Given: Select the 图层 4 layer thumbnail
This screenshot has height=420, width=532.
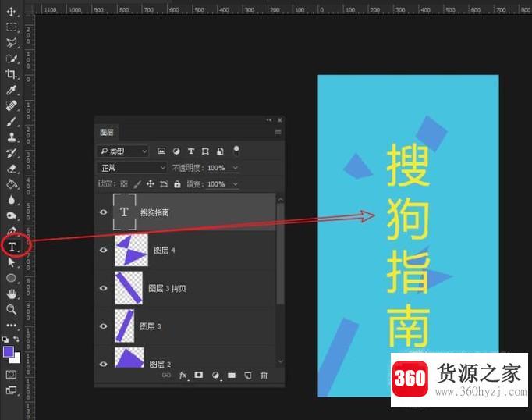Looking at the screenshot, I should click(132, 251).
